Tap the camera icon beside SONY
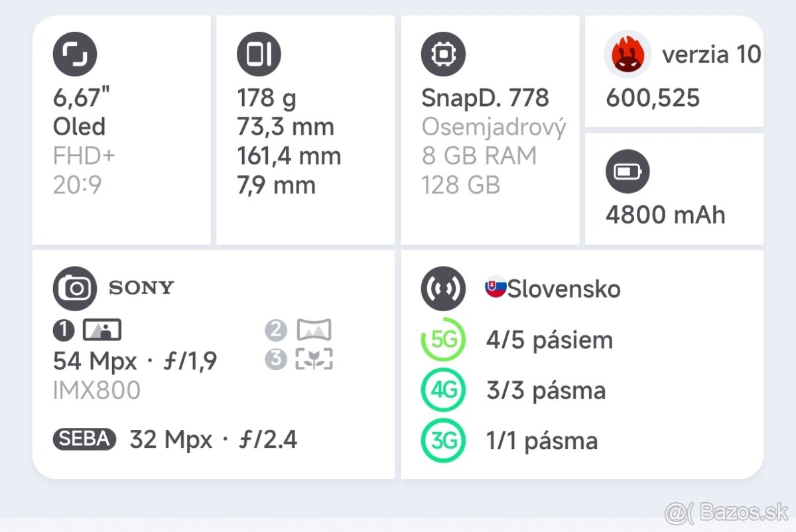 point(75,289)
